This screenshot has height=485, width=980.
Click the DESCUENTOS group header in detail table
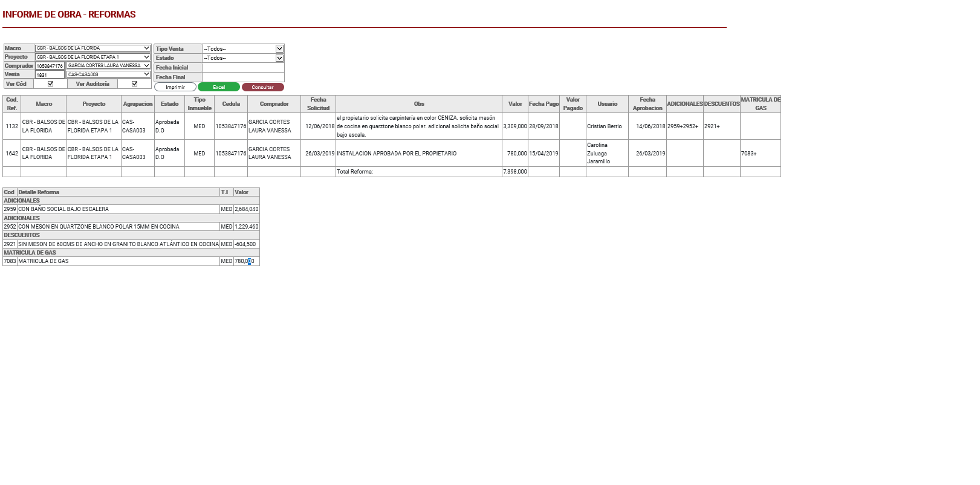point(131,235)
